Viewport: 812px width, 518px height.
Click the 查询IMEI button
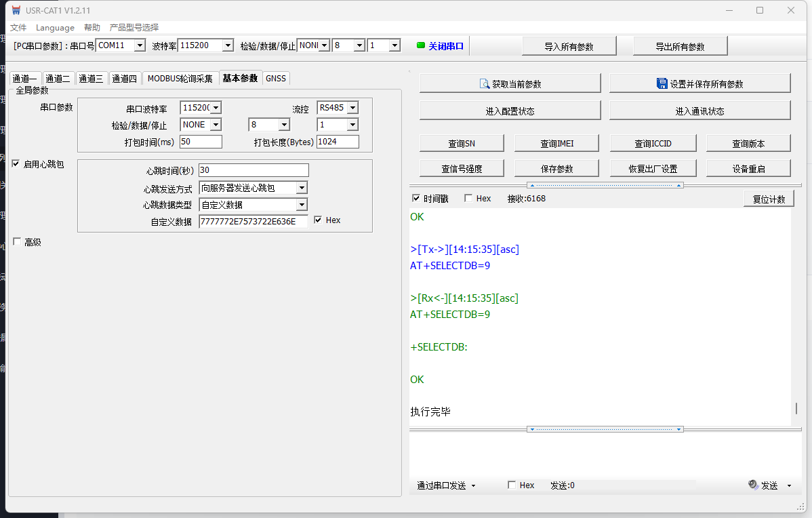point(557,143)
